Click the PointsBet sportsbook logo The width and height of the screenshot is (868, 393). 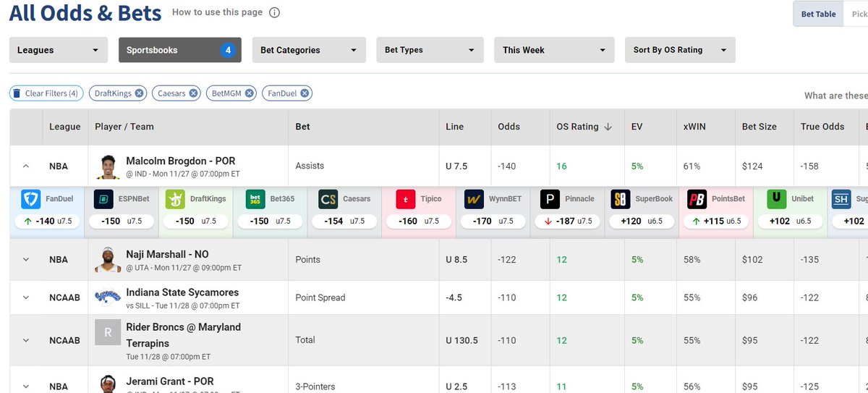[x=697, y=199]
